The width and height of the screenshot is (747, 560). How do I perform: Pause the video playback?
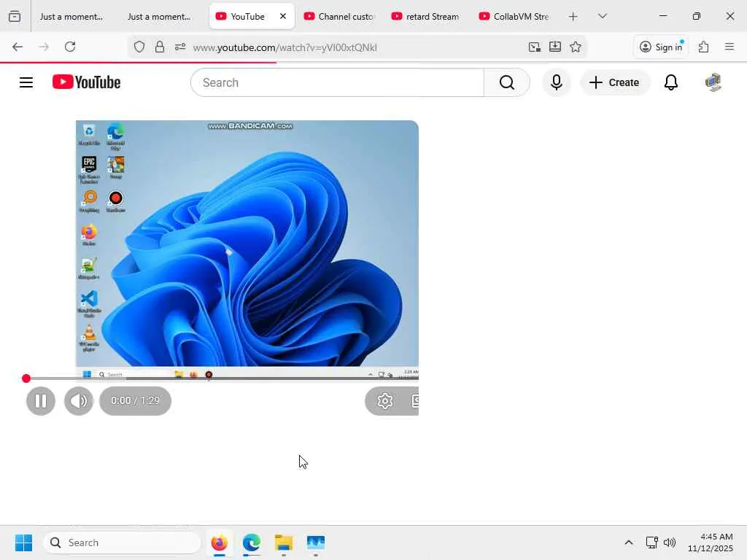click(x=41, y=401)
